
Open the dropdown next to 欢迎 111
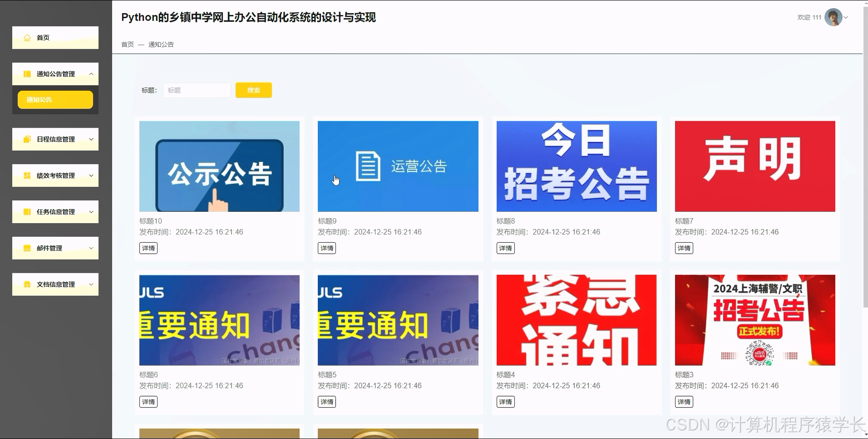(846, 17)
